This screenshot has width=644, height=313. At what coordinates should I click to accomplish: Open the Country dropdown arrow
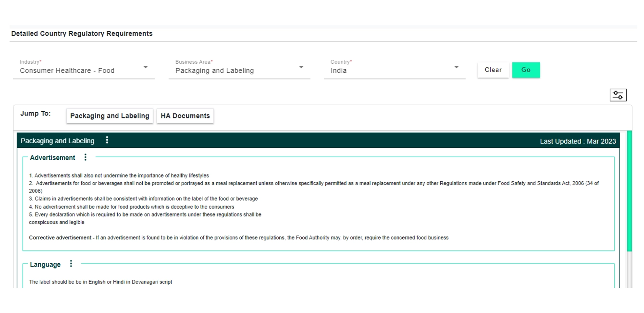tap(456, 68)
